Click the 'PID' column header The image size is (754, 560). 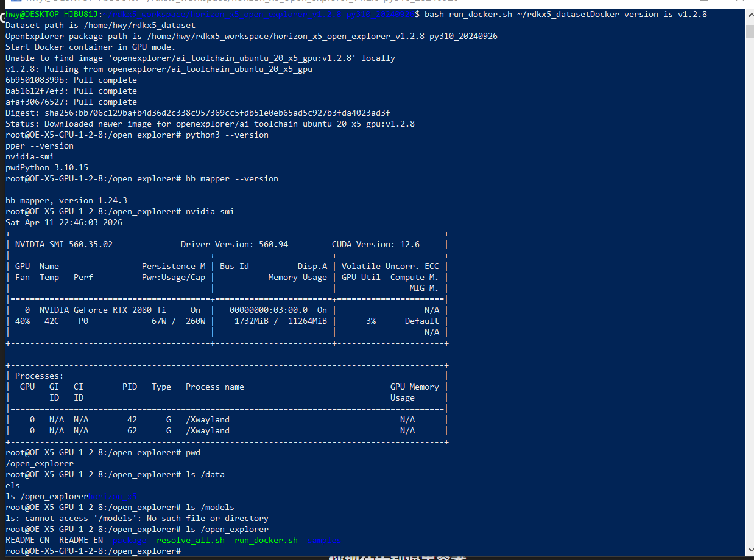click(130, 387)
